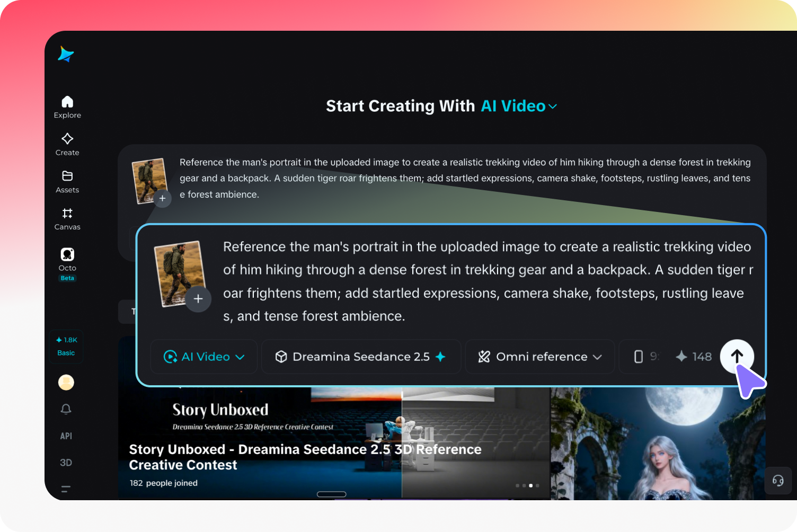The width and height of the screenshot is (797, 532).
Task: Expand the Omni reference dropdown
Action: click(540, 357)
